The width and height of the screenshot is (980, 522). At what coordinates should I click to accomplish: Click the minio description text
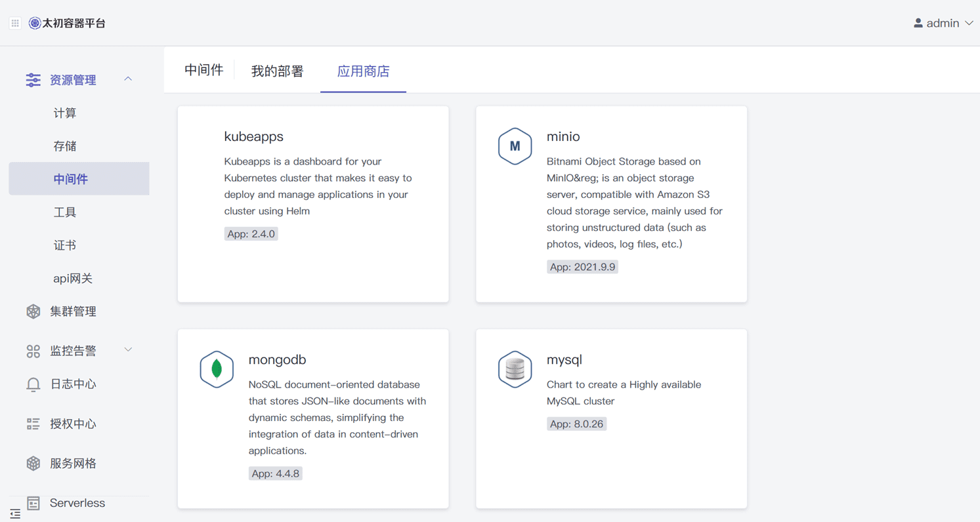[635, 203]
